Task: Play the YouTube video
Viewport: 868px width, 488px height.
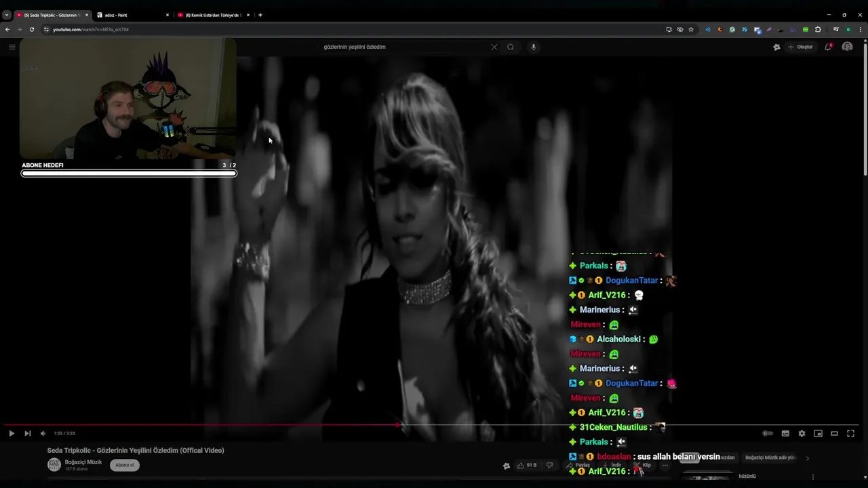Action: [12, 434]
